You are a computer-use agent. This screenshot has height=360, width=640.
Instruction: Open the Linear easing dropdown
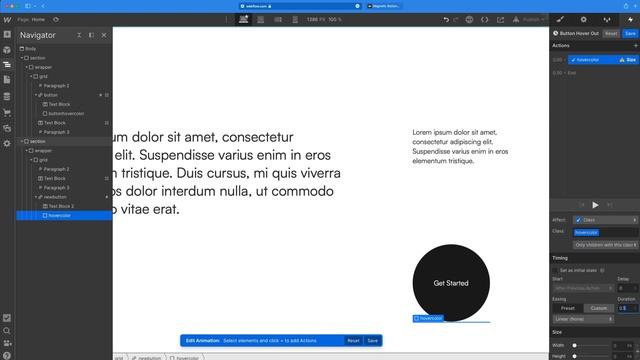coord(583,319)
